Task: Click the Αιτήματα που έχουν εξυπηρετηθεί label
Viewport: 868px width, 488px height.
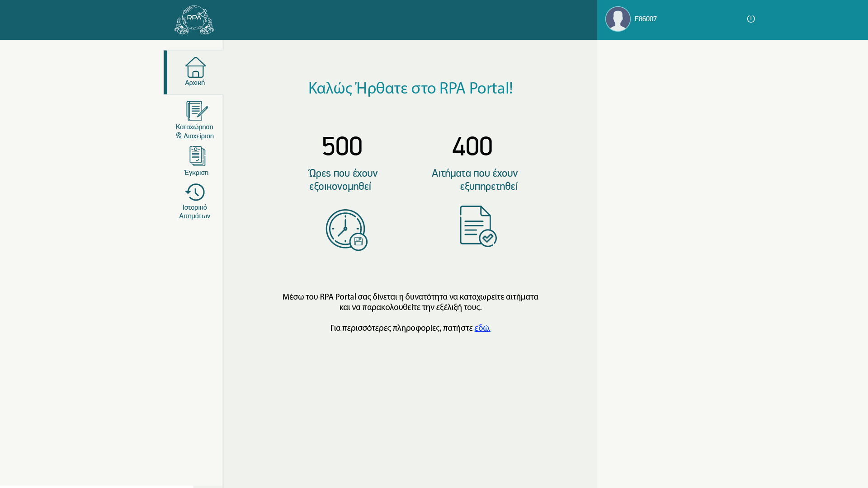Action: 475,180
